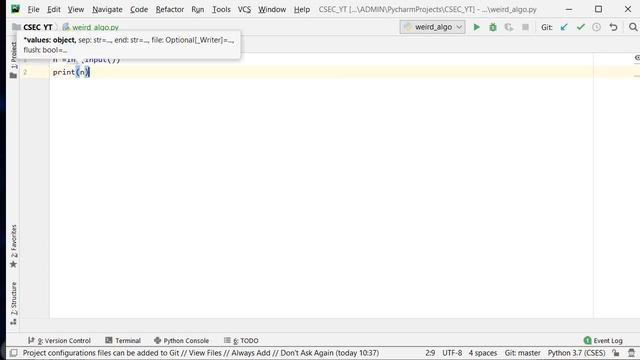Toggle the read-only lock icon in status bar
The image size is (640, 360).
(x=616, y=353)
